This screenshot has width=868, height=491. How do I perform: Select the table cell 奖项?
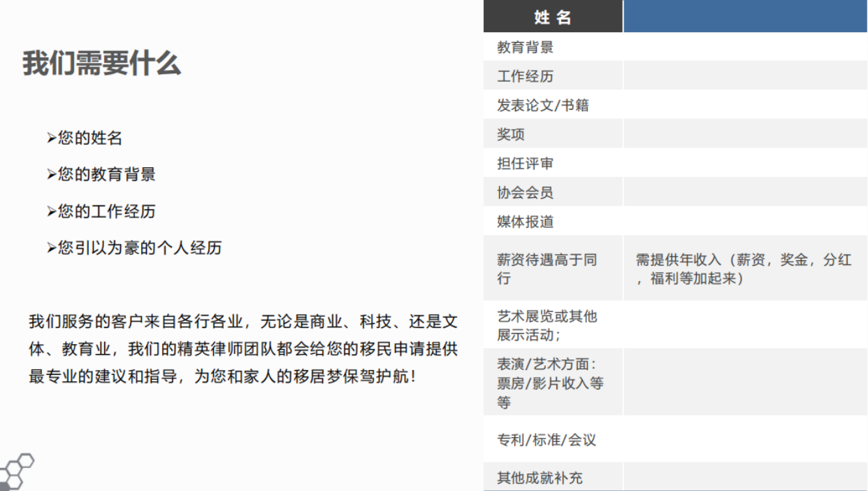[x=553, y=134]
